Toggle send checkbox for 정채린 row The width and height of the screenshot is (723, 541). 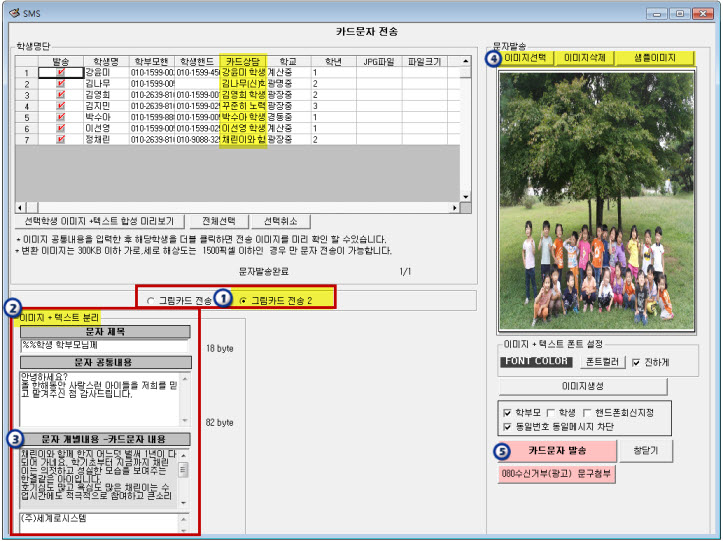click(61, 139)
